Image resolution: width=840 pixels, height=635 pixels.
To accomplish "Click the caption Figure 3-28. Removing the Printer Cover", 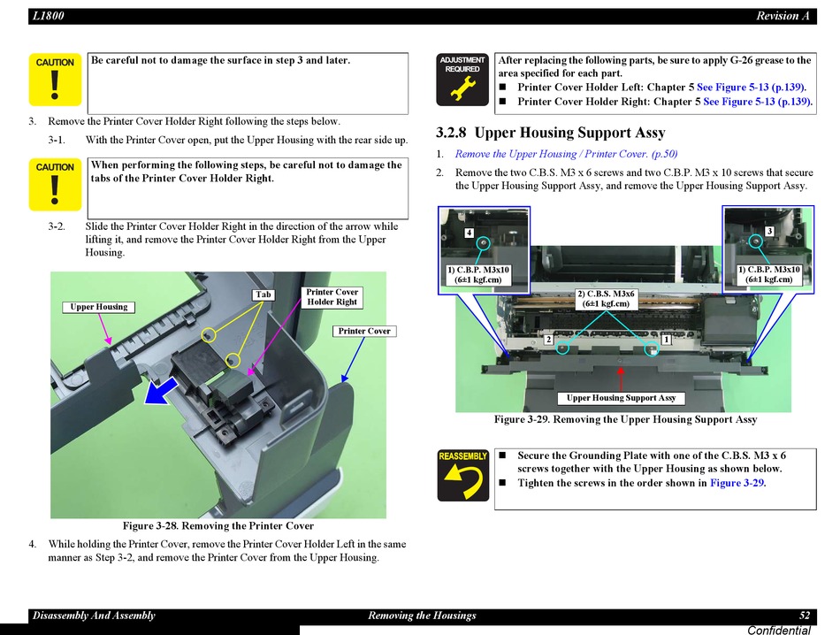I will 218,525.
